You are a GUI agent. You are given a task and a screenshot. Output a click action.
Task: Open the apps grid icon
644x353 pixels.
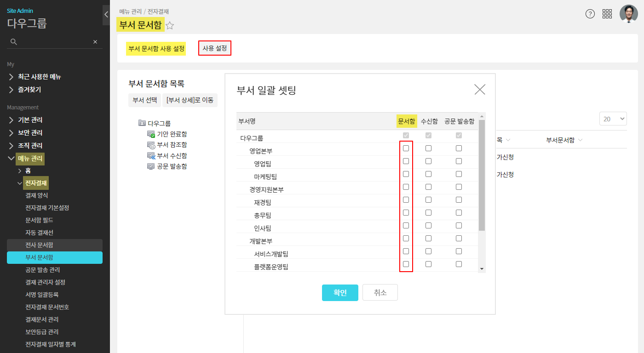607,14
